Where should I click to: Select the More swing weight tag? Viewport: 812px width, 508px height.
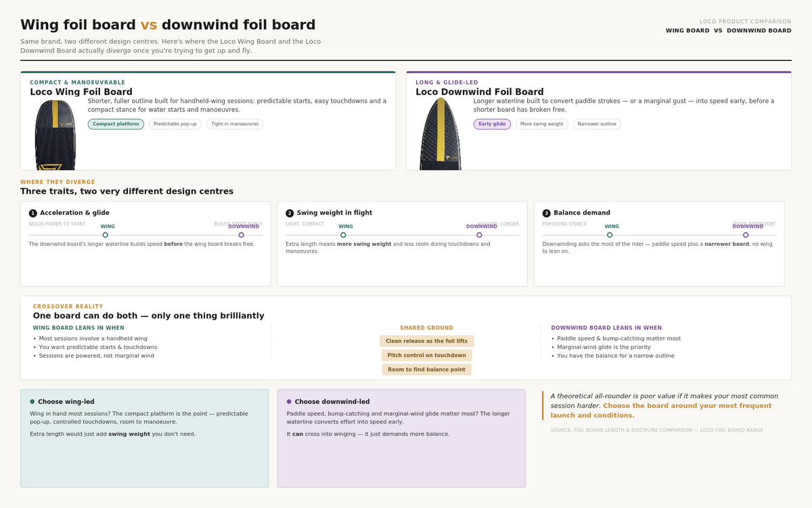pos(542,124)
